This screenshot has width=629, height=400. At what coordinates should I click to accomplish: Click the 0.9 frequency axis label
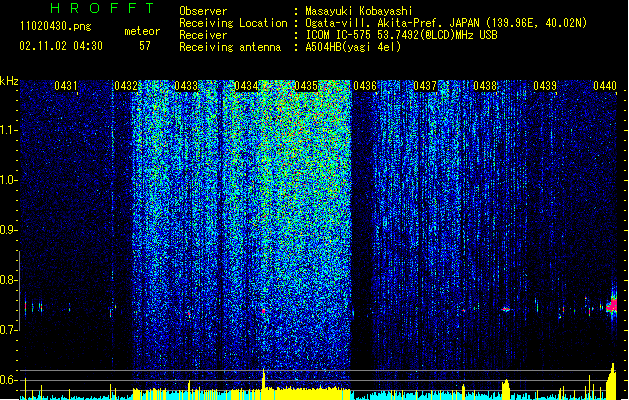pyautogui.click(x=8, y=230)
